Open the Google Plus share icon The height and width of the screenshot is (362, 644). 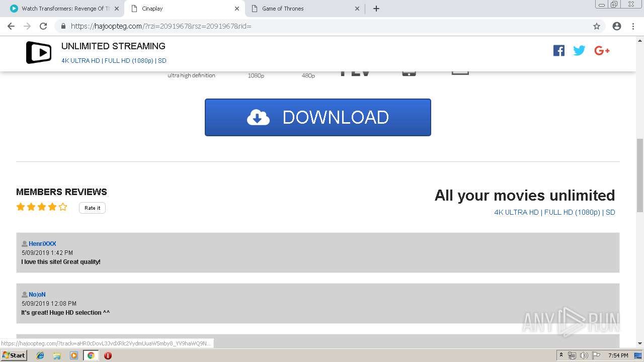(x=602, y=50)
